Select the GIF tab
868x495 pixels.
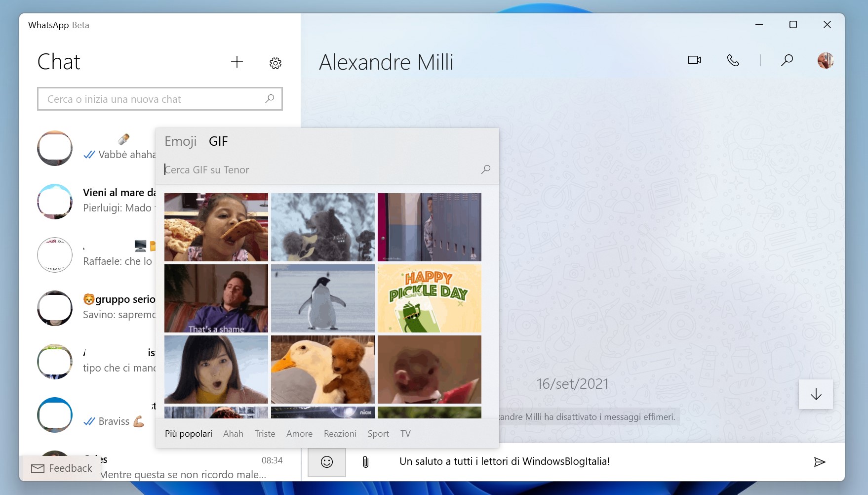click(218, 141)
